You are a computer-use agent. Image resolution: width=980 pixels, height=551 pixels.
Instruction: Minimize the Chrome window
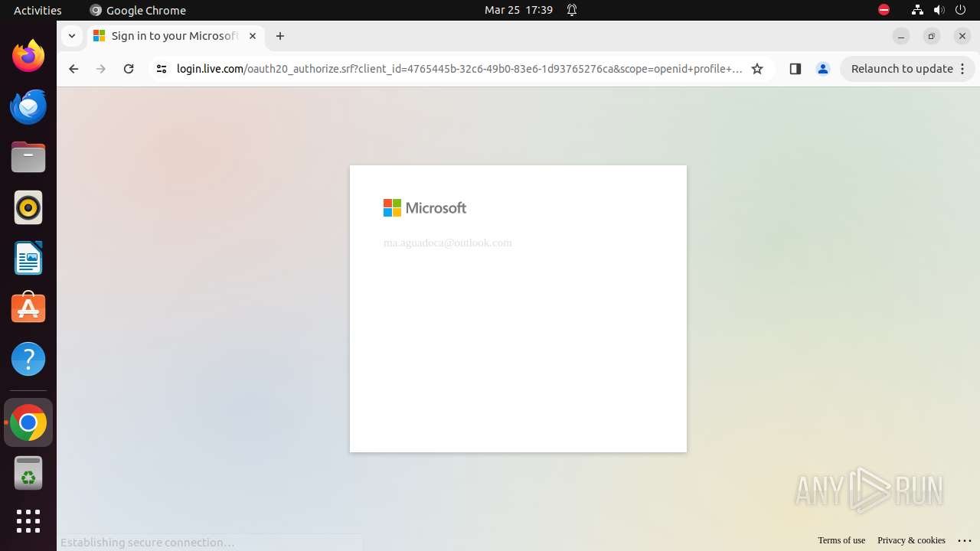click(x=901, y=36)
